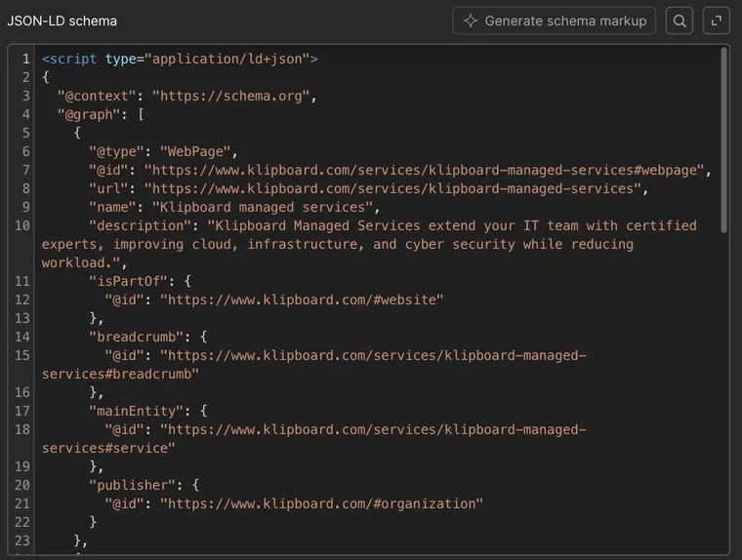Click the "url" value on line 8

point(392,188)
